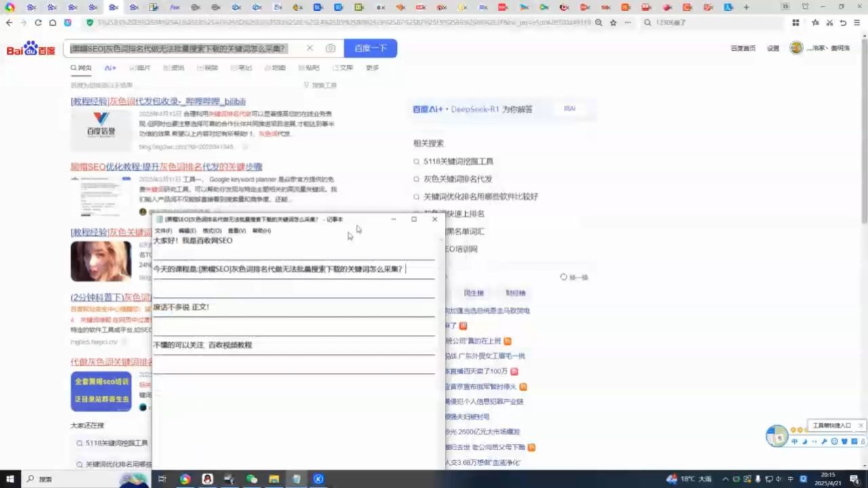868x488 pixels.
Task: Expand the 更多 search categories
Action: pyautogui.click(x=372, y=68)
